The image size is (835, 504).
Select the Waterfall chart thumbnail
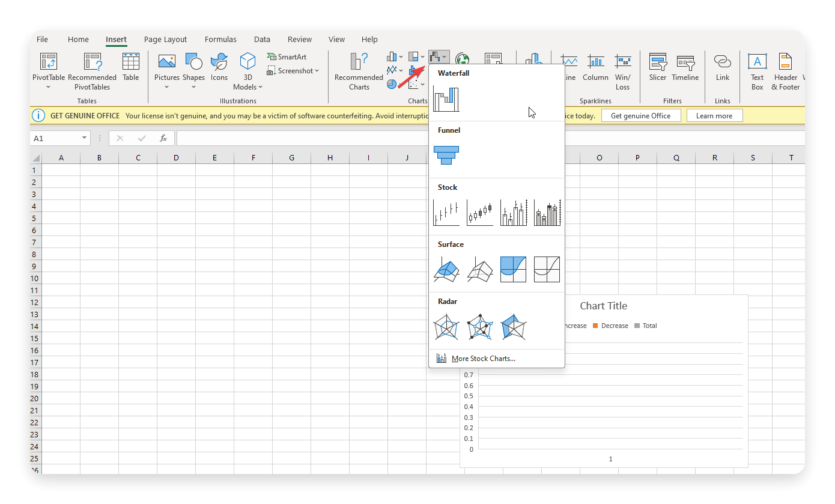pos(446,99)
